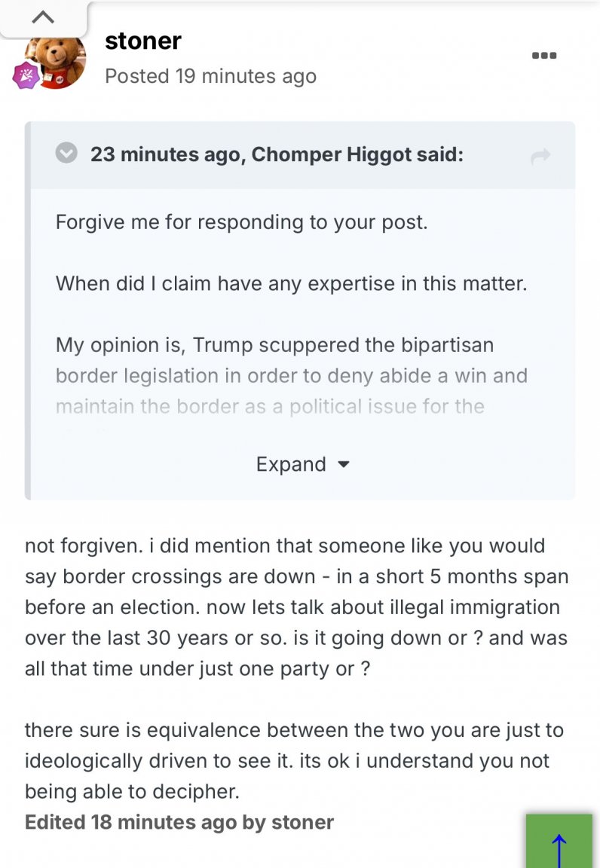This screenshot has height=868, width=600.
Task: Collapse the quote with the circular chevron toggle
Action: [66, 153]
